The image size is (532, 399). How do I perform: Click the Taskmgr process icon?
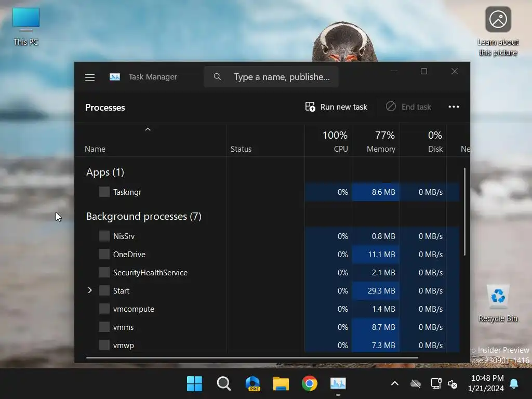[104, 192]
